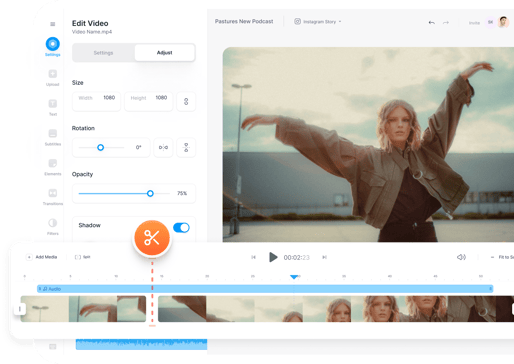This screenshot has width=514, height=364.
Task: Click the Add Media button
Action: coord(42,257)
